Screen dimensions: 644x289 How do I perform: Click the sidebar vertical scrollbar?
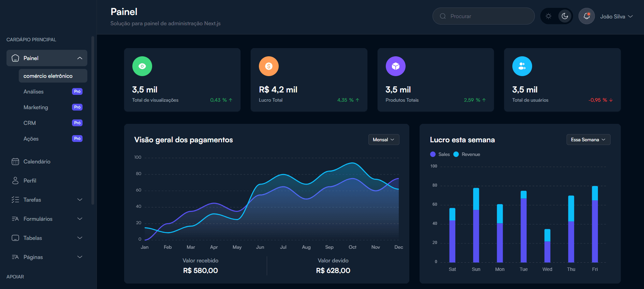tap(93, 120)
